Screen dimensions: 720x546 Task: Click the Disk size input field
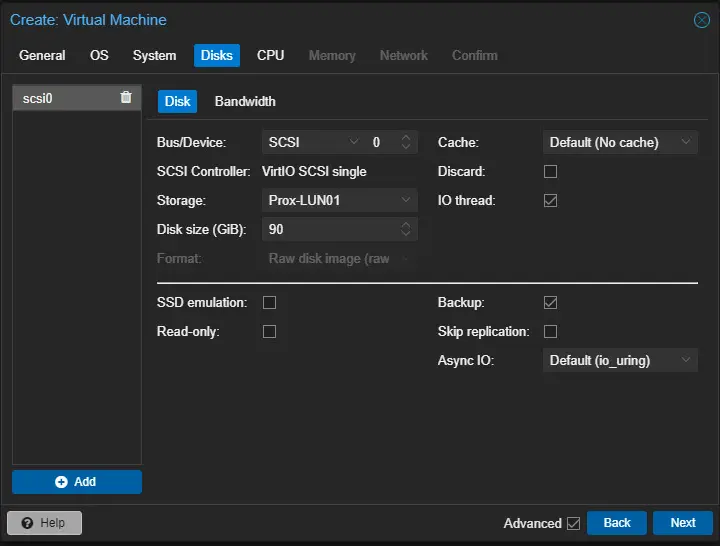coord(330,230)
